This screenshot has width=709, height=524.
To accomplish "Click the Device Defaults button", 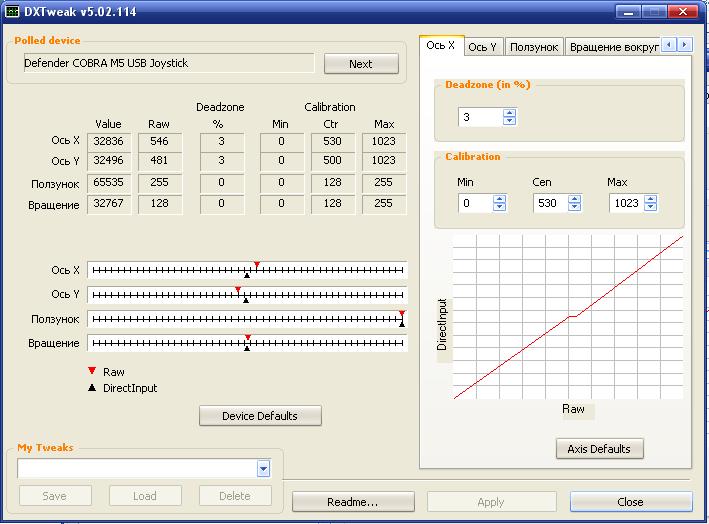I will [x=259, y=416].
